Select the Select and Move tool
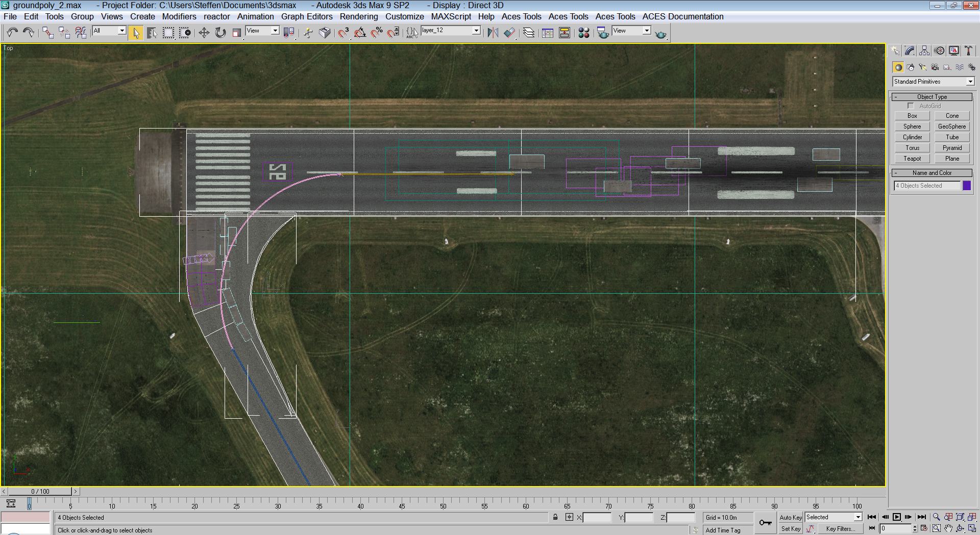Screen dimensions: 980x535 205,32
